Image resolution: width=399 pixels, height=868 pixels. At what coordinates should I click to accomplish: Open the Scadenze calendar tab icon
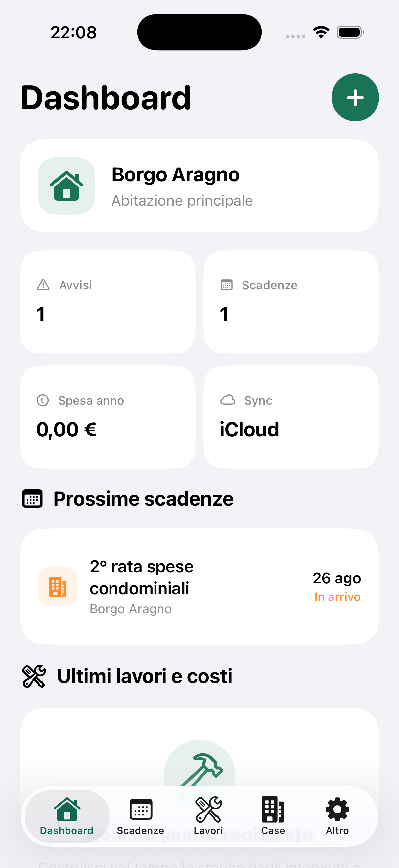pos(141,809)
